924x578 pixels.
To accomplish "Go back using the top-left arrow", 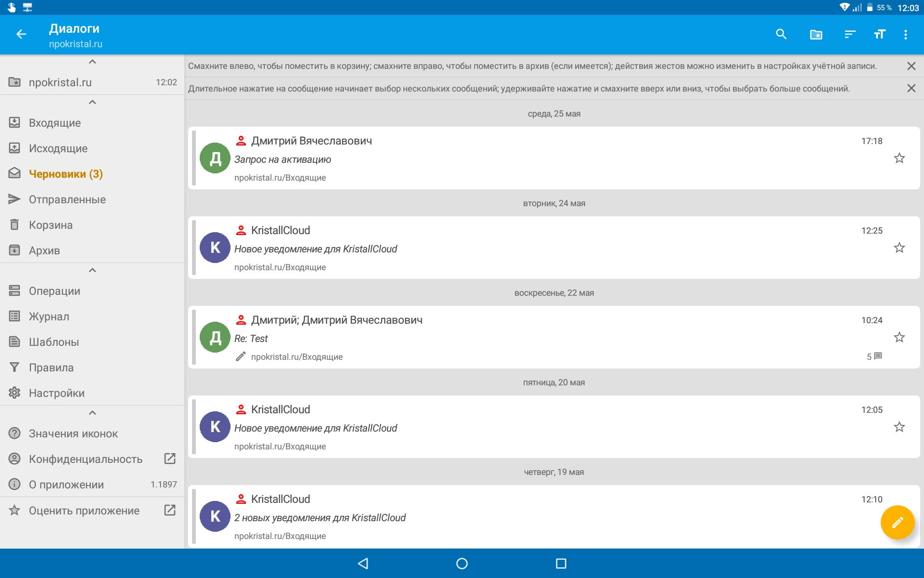I will click(x=21, y=34).
